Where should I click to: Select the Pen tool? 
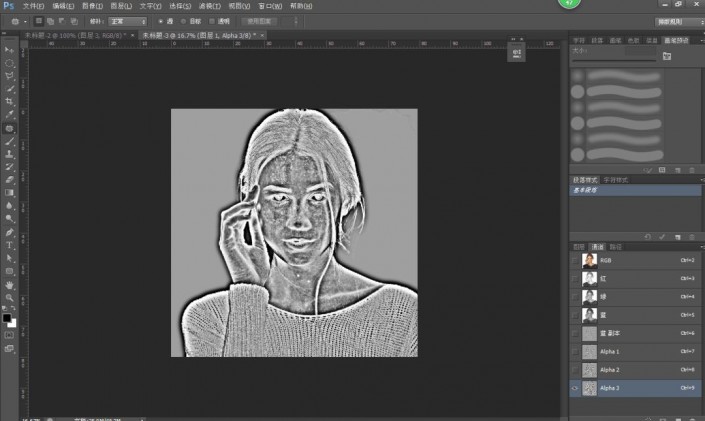pos(10,232)
